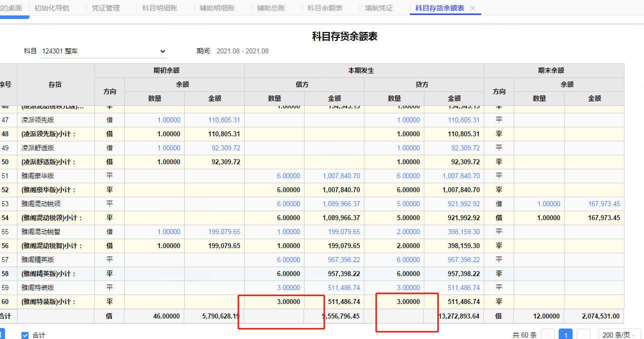Open 雅阁混动锐领 credit amount 921,992.92

coord(464,204)
